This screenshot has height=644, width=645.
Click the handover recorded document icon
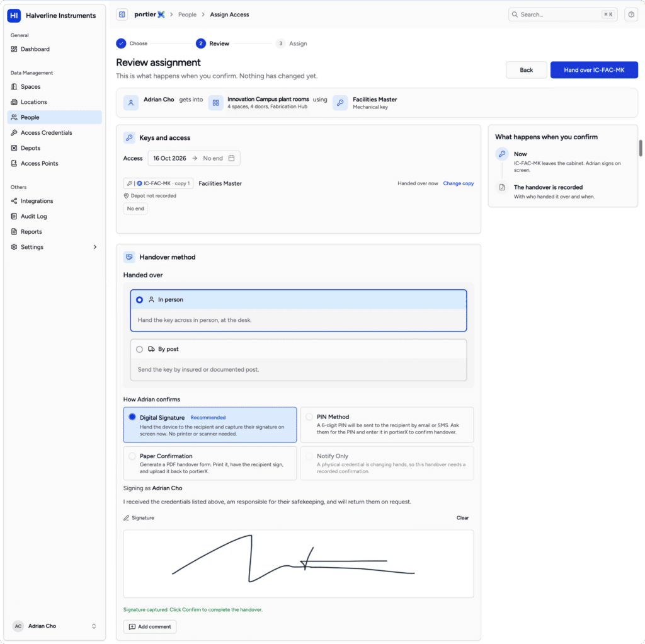click(x=502, y=187)
